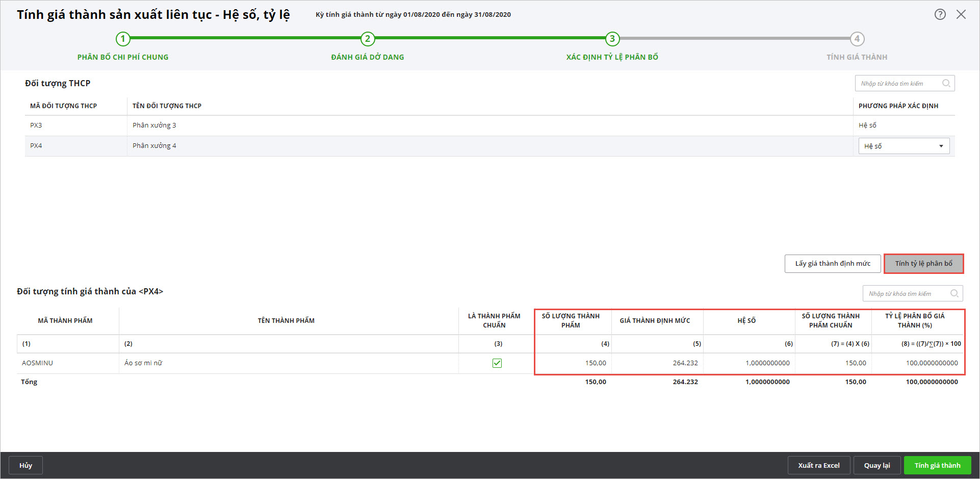Click the Tính tỷ lệ phân bổ button
980x479 pixels.
(923, 264)
